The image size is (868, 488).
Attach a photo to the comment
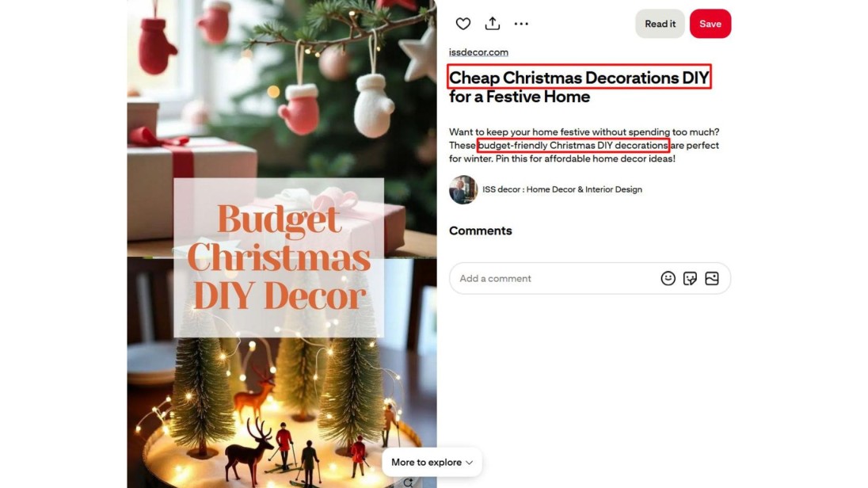tap(712, 278)
